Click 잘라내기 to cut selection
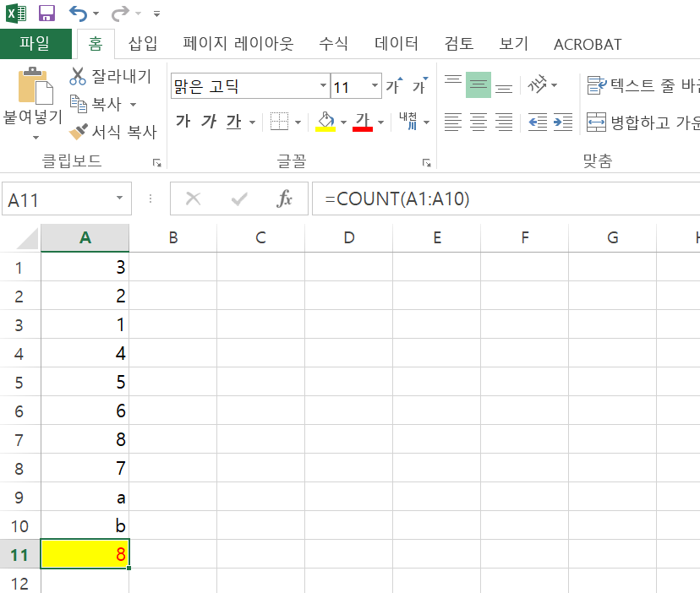 click(111, 76)
